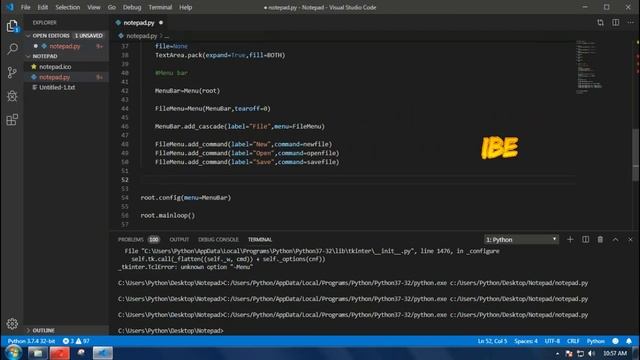Open the Edit menu
Screen dimensions: 640x360
(x=42, y=7)
